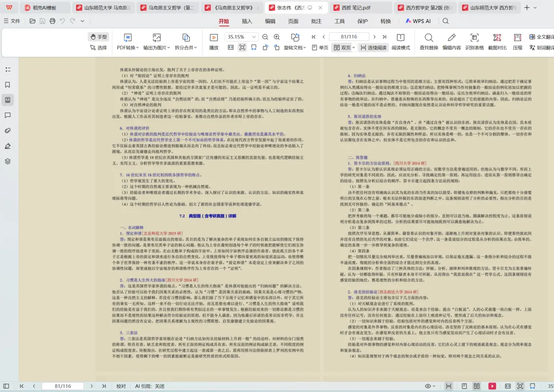Rotate page clockwise
Viewport: 554px width, 392px height.
[x=276, y=47]
